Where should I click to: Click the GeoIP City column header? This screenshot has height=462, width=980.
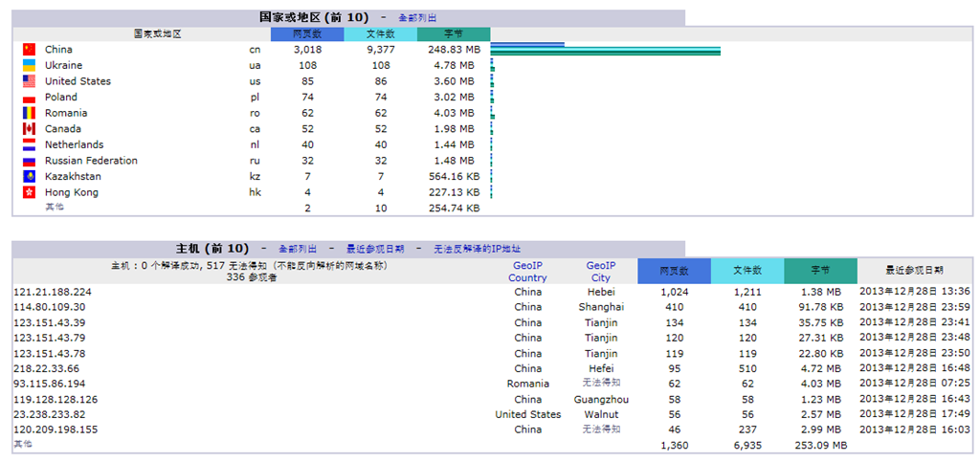[600, 272]
